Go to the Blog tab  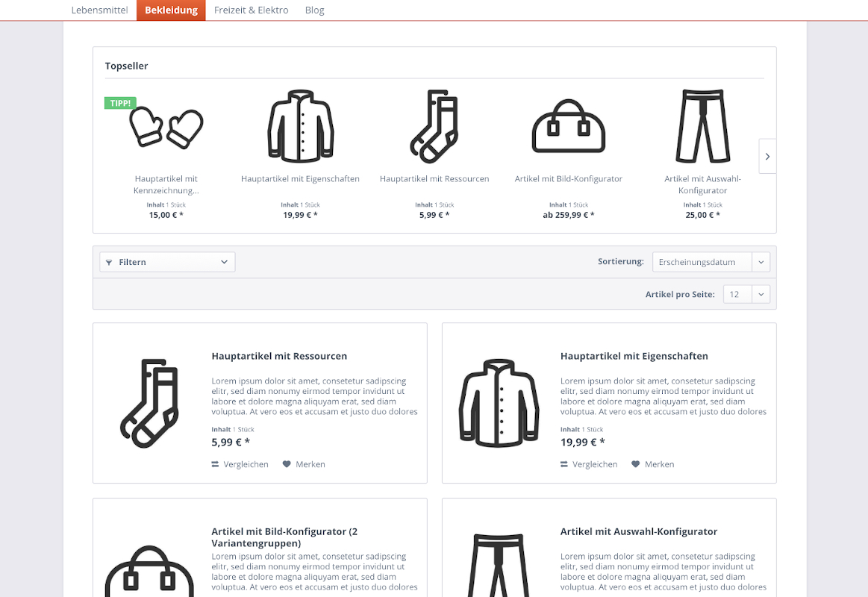[x=314, y=10]
